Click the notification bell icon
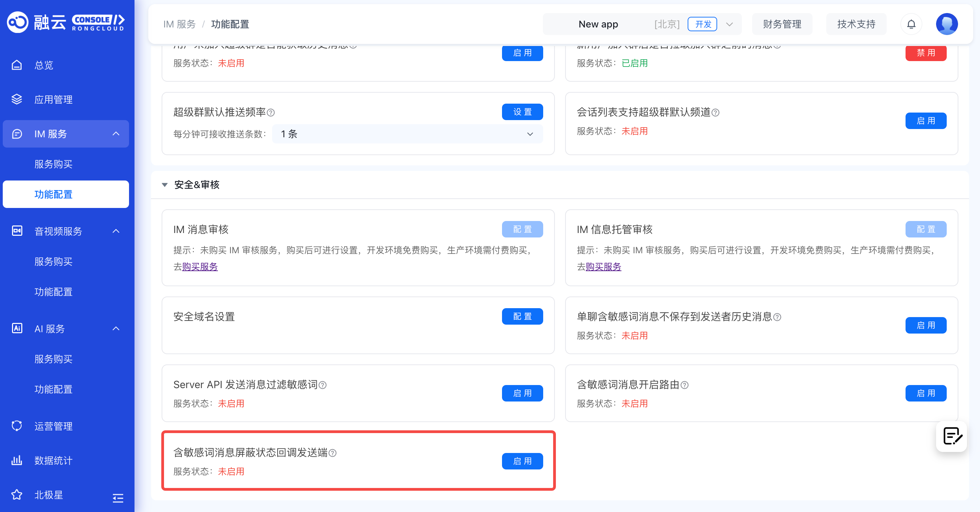980x512 pixels. [911, 24]
